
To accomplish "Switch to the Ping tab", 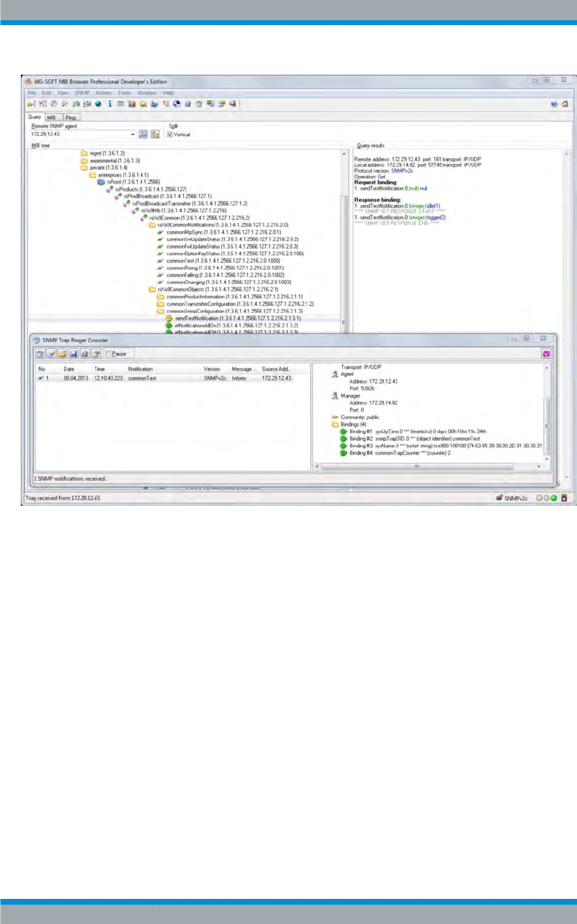I will click(71, 118).
